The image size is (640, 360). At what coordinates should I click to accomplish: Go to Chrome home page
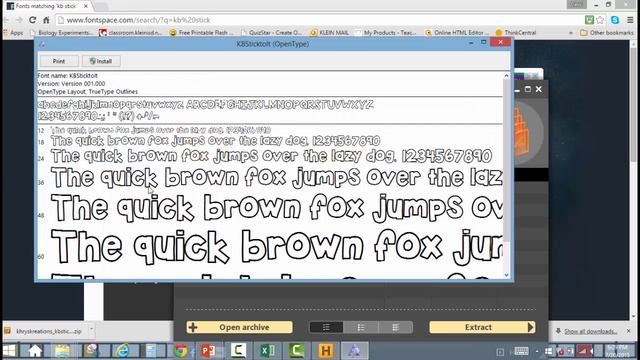pyautogui.click(x=46, y=20)
